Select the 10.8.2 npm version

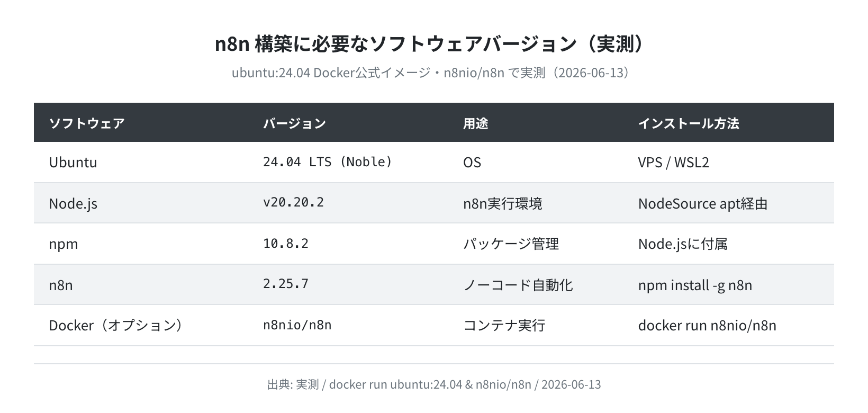pyautogui.click(x=286, y=243)
